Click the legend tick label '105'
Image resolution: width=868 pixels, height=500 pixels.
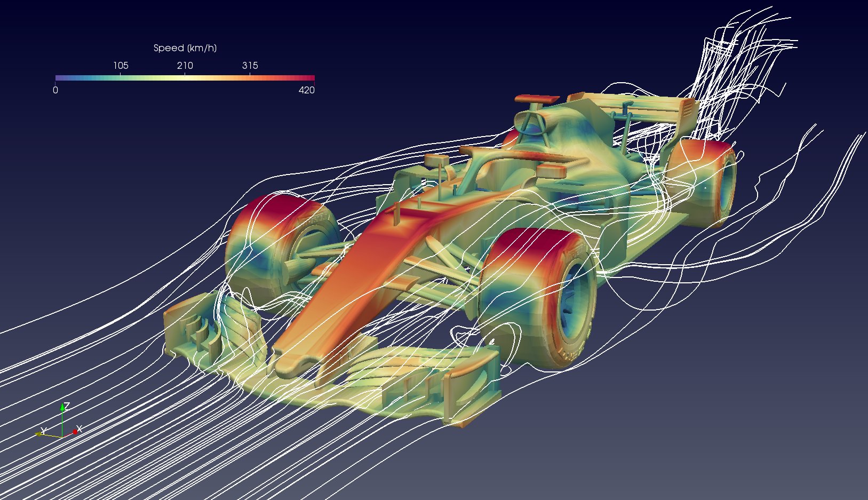click(x=121, y=66)
